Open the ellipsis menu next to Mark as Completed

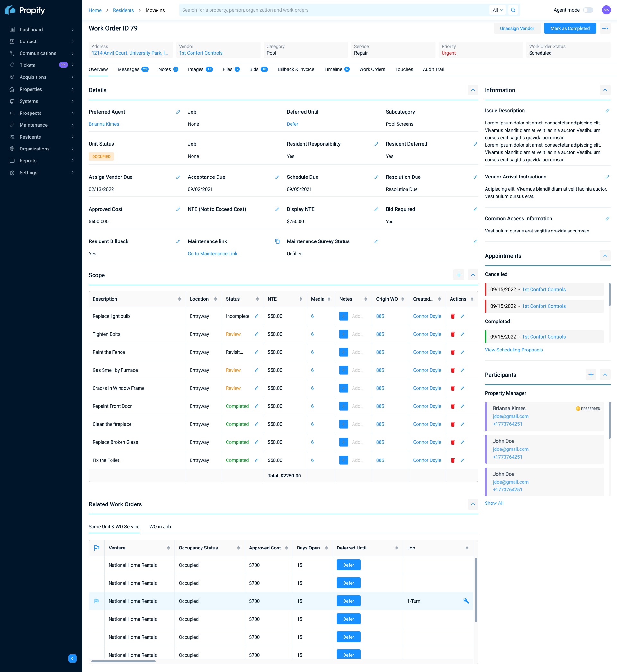(x=605, y=28)
